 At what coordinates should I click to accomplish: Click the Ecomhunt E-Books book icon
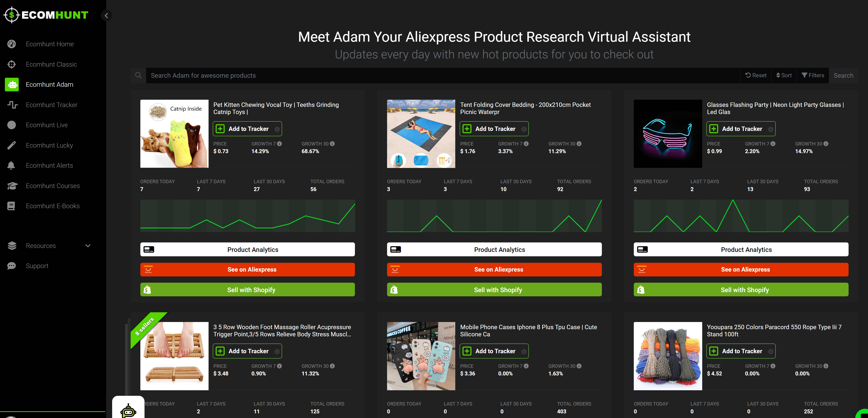(x=11, y=206)
